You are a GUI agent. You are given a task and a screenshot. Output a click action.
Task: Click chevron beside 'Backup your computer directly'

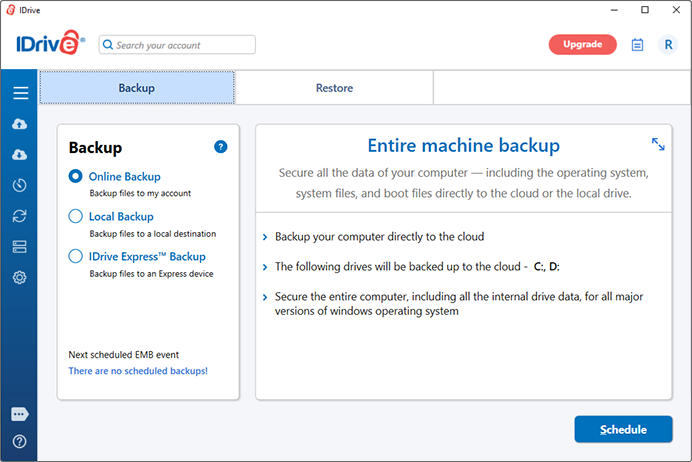coord(265,238)
